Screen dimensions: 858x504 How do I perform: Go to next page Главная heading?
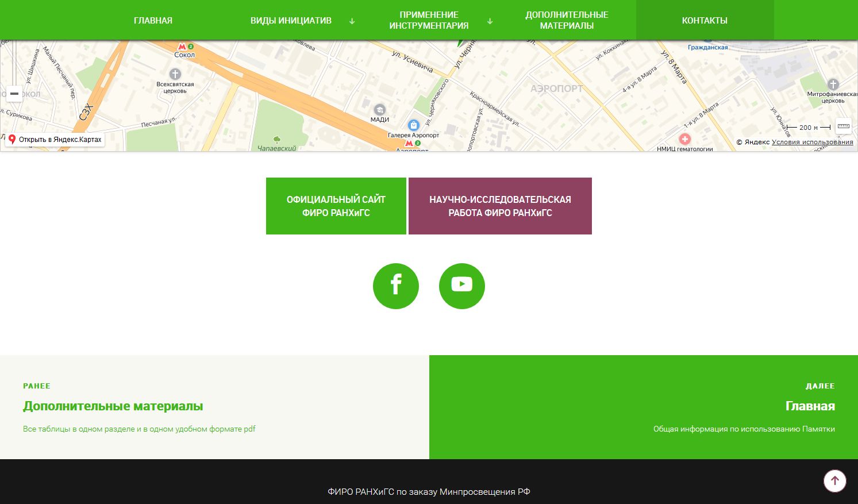point(810,406)
